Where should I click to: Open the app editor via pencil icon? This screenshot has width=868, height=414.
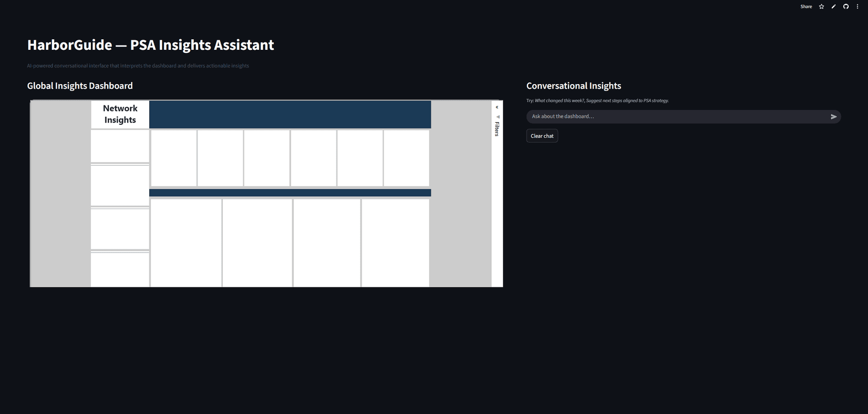[834, 7]
